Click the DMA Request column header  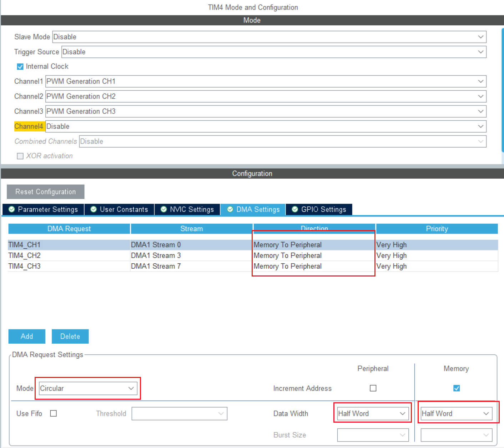pos(69,229)
